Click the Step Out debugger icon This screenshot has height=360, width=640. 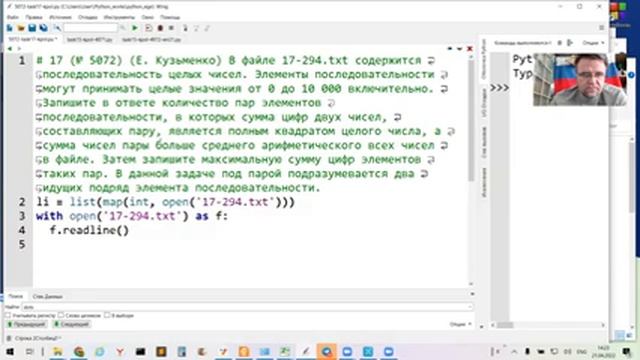[207, 28]
